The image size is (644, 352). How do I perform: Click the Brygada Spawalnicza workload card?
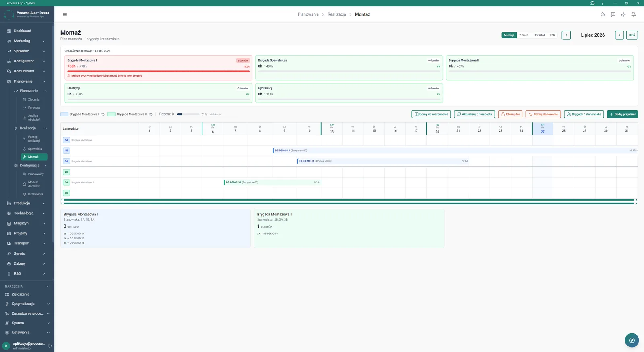[349, 68]
